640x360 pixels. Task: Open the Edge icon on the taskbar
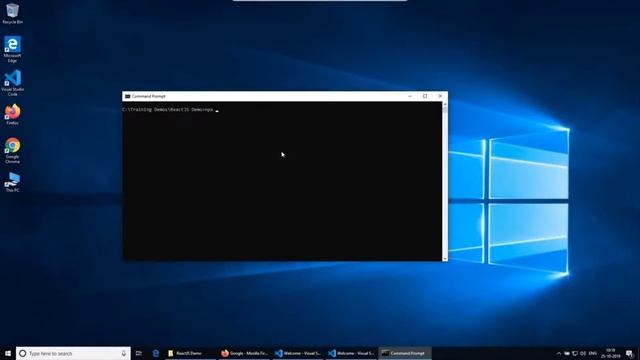tap(156, 353)
